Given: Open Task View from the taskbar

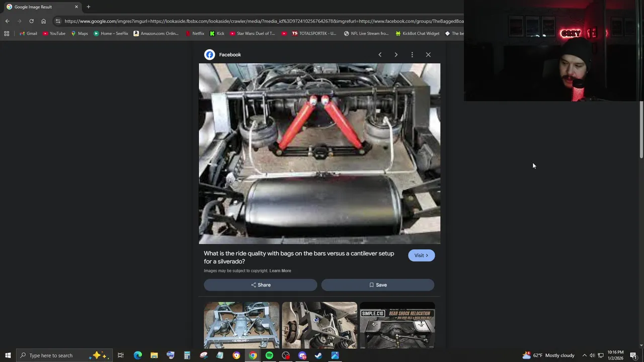Looking at the screenshot, I should (121, 355).
